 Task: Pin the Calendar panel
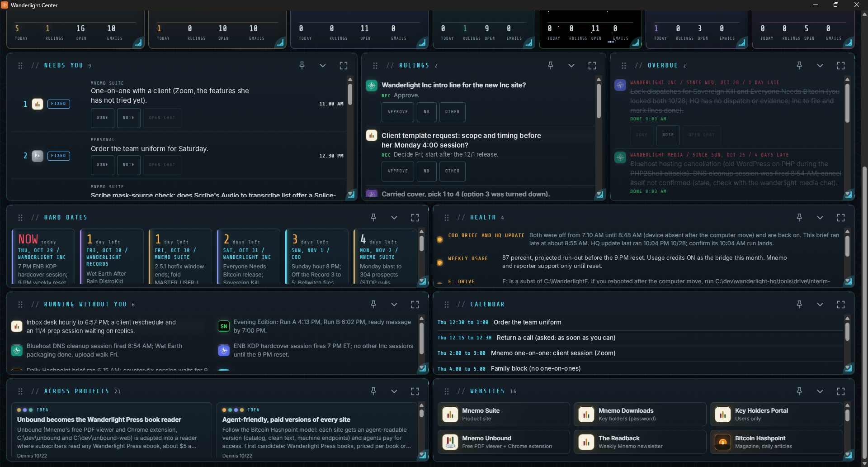799,305
